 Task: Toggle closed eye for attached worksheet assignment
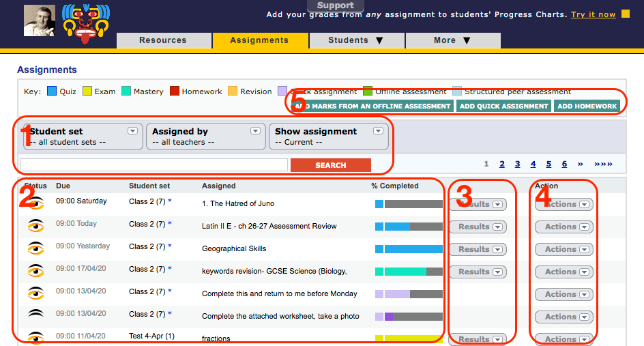(x=35, y=315)
